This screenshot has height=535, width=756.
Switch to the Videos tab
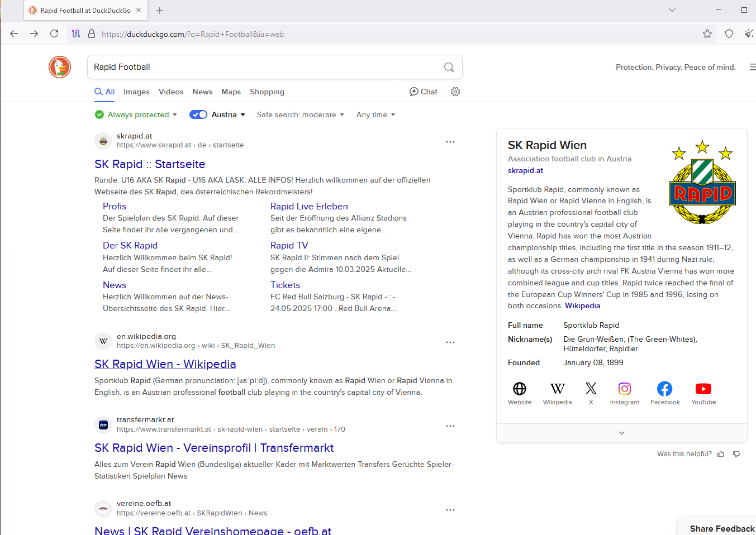[x=171, y=92]
